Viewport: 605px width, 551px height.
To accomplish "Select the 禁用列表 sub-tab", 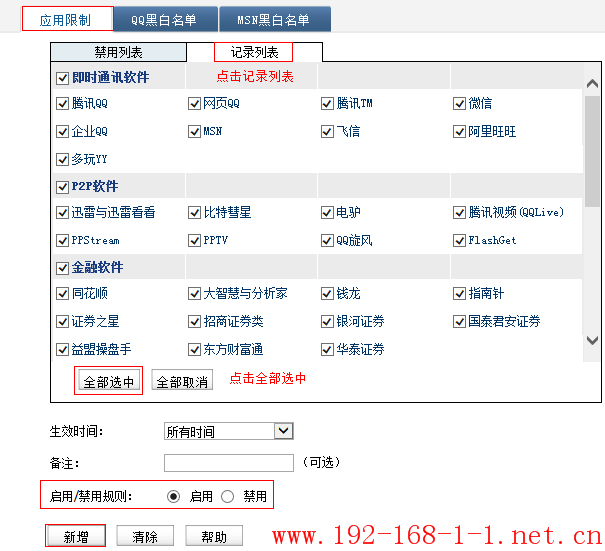I will [118, 52].
